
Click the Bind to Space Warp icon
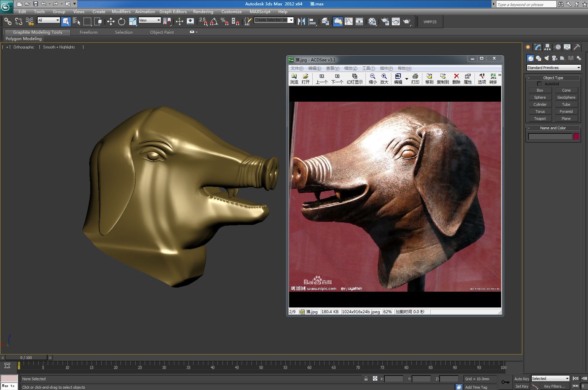click(30, 22)
